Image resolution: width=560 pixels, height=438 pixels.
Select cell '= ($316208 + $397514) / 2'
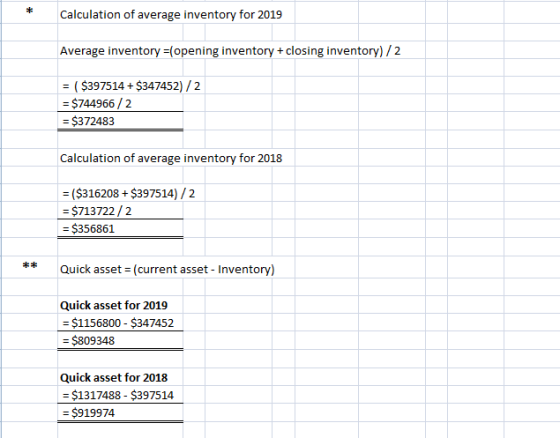point(129,194)
